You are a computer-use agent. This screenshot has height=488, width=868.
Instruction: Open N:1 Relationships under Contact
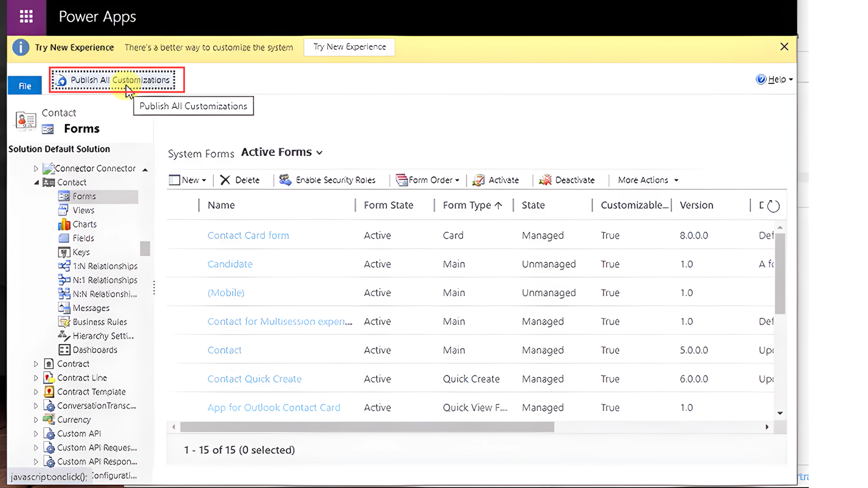click(x=105, y=280)
